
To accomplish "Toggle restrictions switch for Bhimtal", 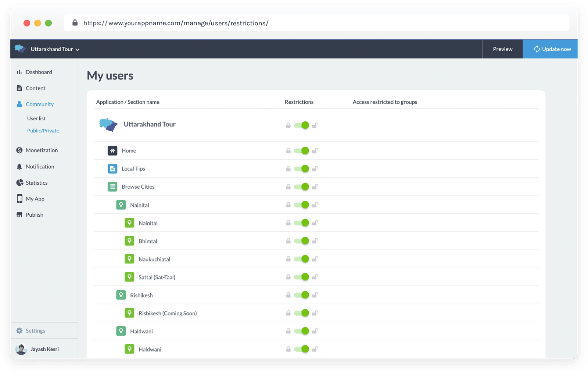I will [x=302, y=241].
